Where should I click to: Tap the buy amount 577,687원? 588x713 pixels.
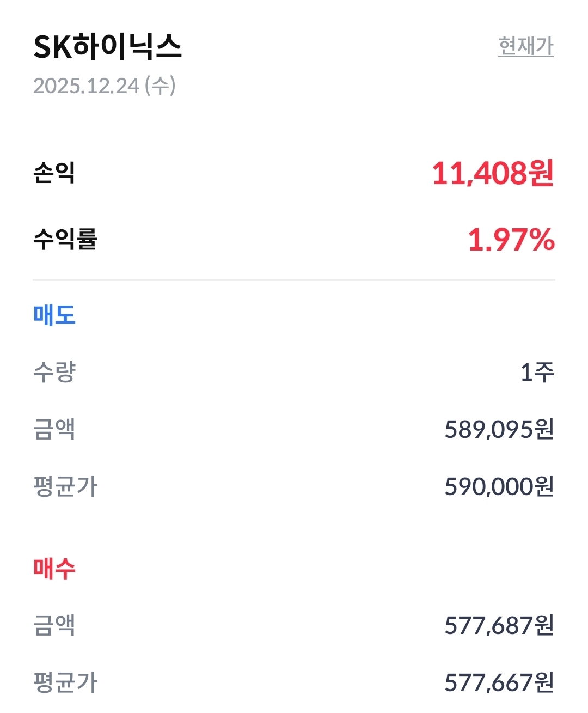[x=499, y=625]
